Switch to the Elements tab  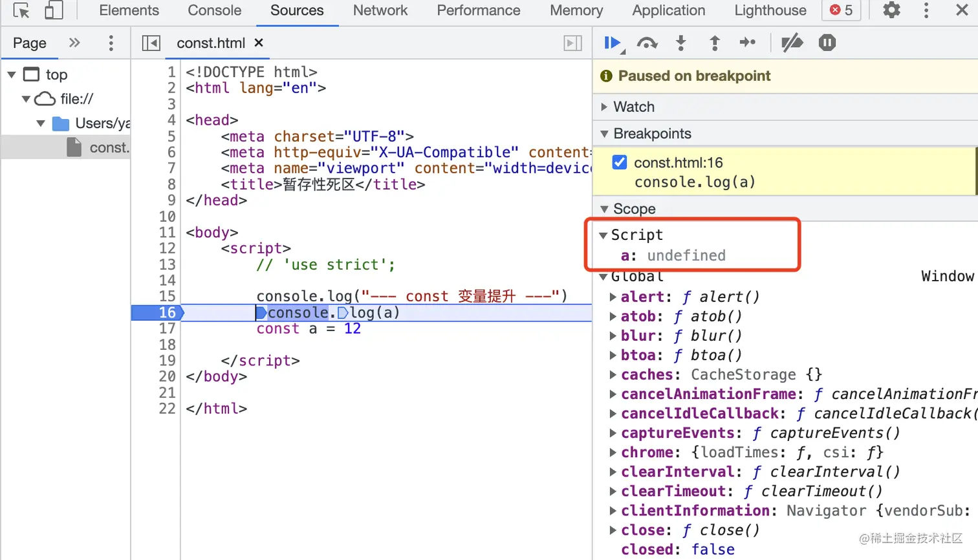coord(129,10)
